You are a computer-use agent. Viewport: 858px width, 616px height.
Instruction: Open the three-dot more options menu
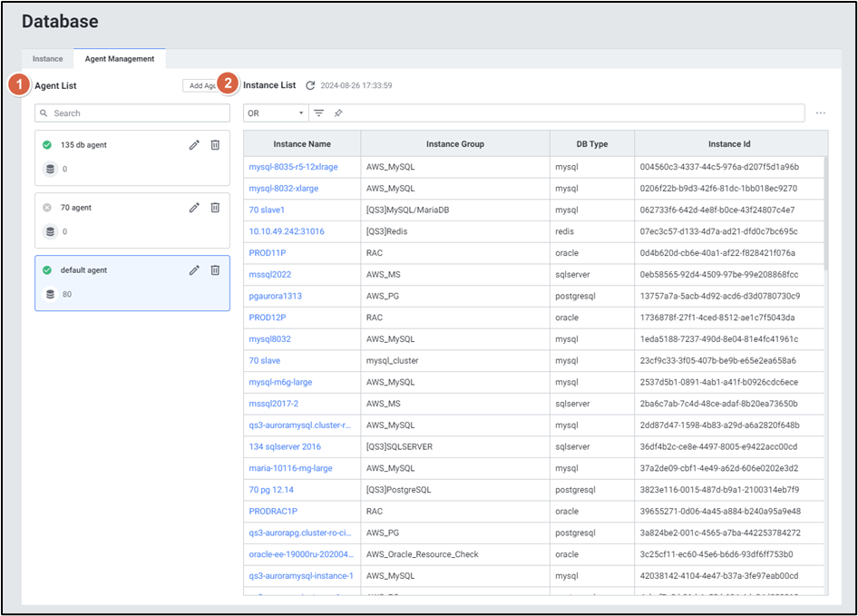(820, 113)
